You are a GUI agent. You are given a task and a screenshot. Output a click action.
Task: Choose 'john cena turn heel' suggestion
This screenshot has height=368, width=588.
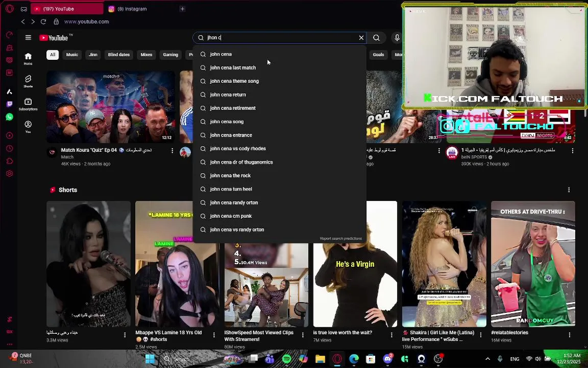click(279, 189)
